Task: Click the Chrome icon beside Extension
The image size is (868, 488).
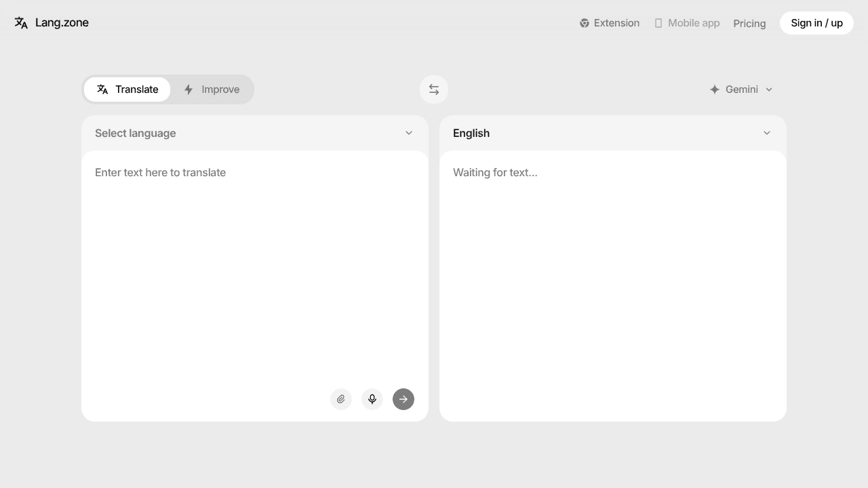Action: coord(585,23)
